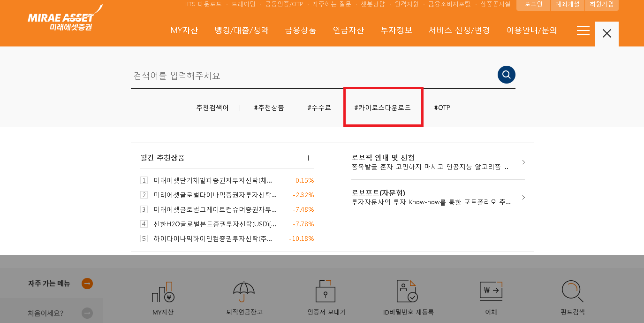Open the 펀드검색 magnifier icon

click(x=572, y=292)
